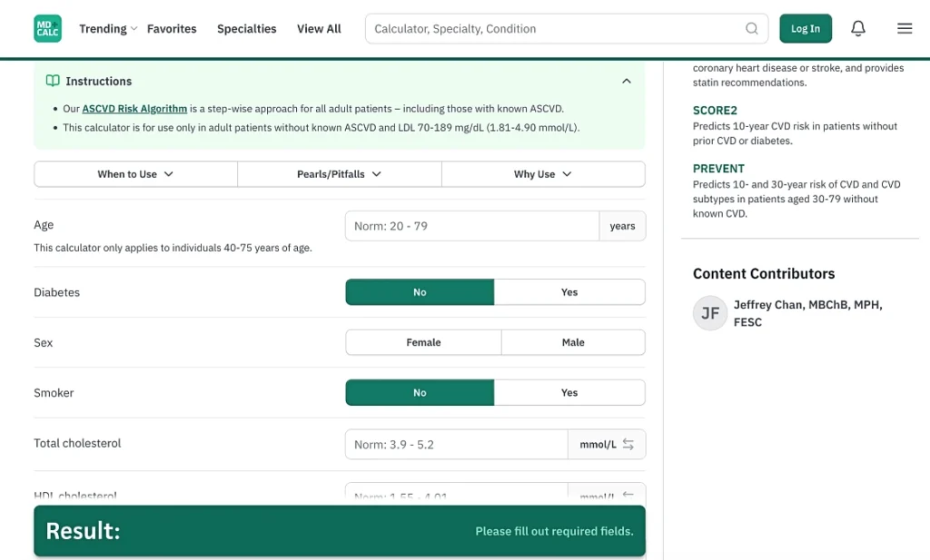The height and width of the screenshot is (560, 930).
Task: Open View All in the navigation
Action: [319, 28]
